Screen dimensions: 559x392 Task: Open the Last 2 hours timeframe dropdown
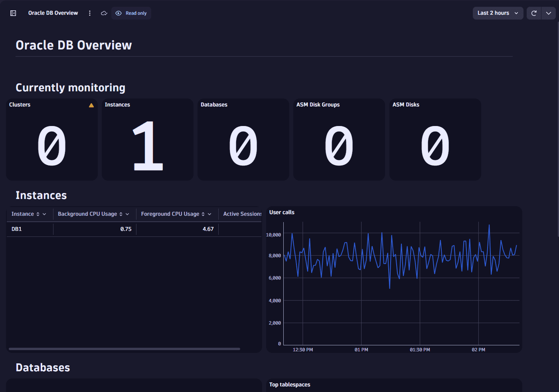coord(498,13)
